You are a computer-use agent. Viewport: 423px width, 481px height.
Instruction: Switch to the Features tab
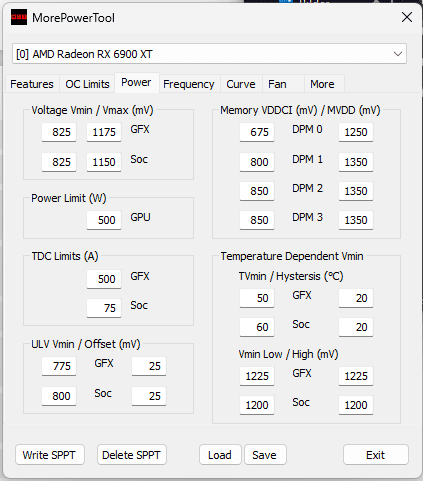click(32, 84)
